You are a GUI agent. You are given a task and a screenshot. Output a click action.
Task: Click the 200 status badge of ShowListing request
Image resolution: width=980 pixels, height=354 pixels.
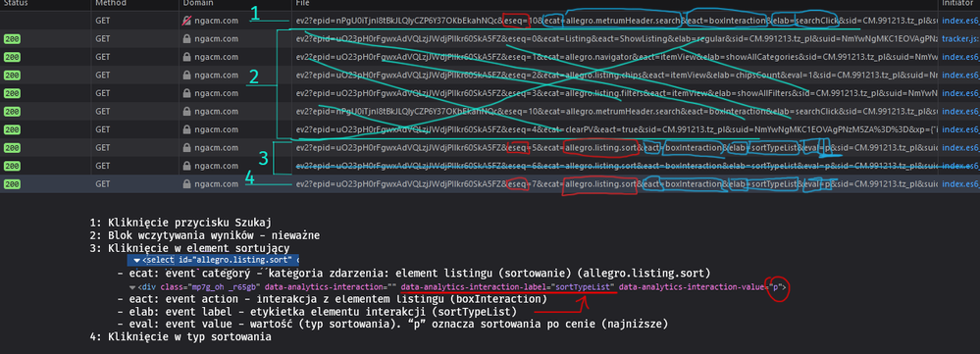(13, 38)
